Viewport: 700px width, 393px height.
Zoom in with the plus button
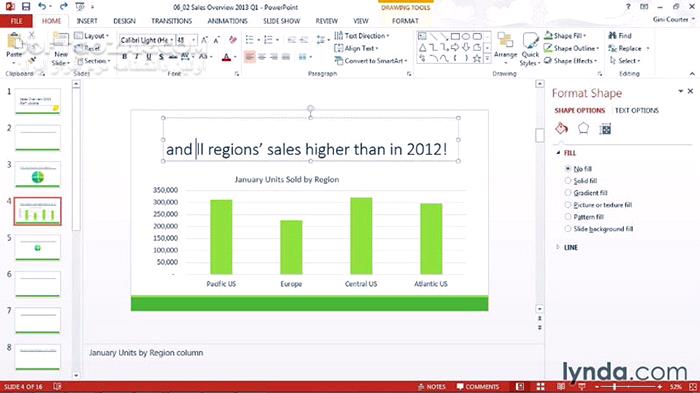click(660, 387)
